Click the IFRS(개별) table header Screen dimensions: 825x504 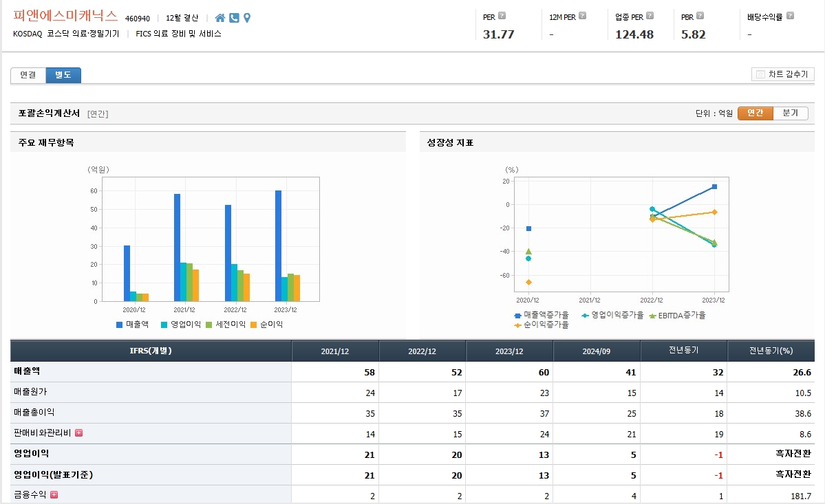click(151, 351)
